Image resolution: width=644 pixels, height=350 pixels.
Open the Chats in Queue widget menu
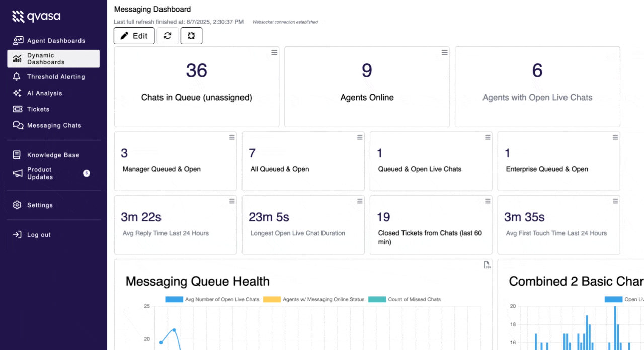pos(274,52)
